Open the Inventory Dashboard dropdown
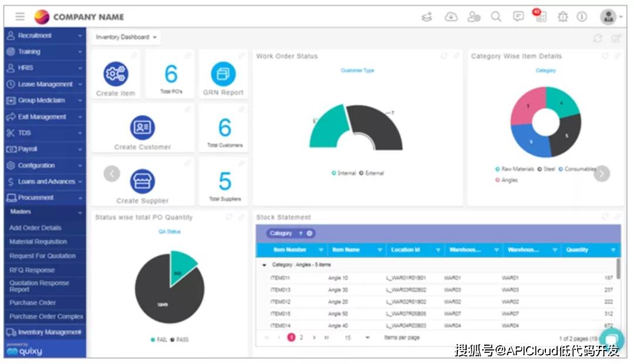This screenshot has width=634, height=364. (126, 37)
